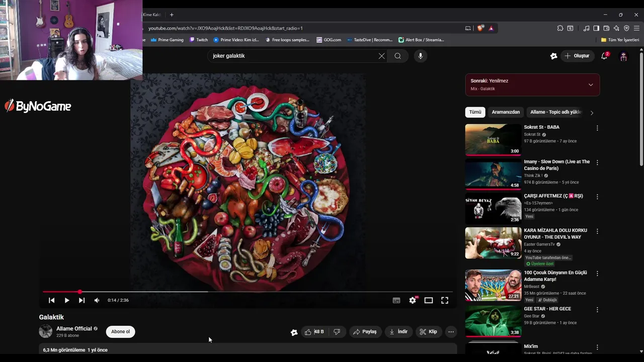Switch the player to full screen
644x362 pixels.
coord(445,300)
